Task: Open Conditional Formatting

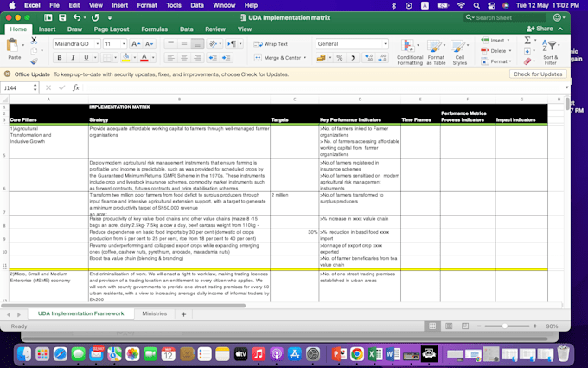Action: (410, 52)
